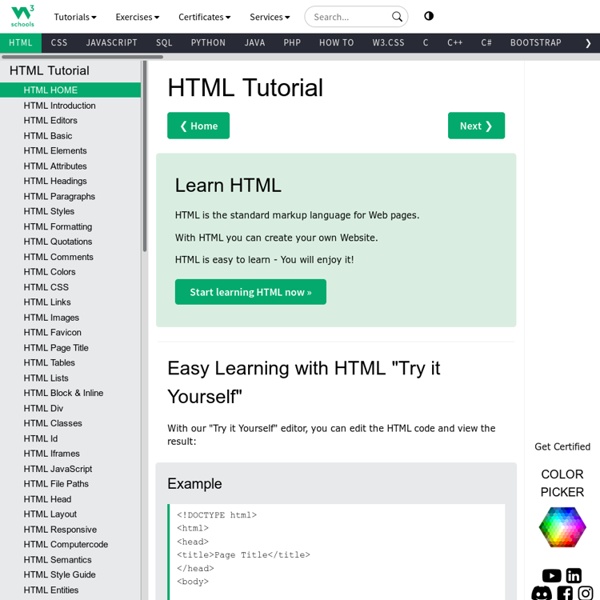Click the horizontal navbar scrollbar
600x600 pixels.
click(83, 57)
